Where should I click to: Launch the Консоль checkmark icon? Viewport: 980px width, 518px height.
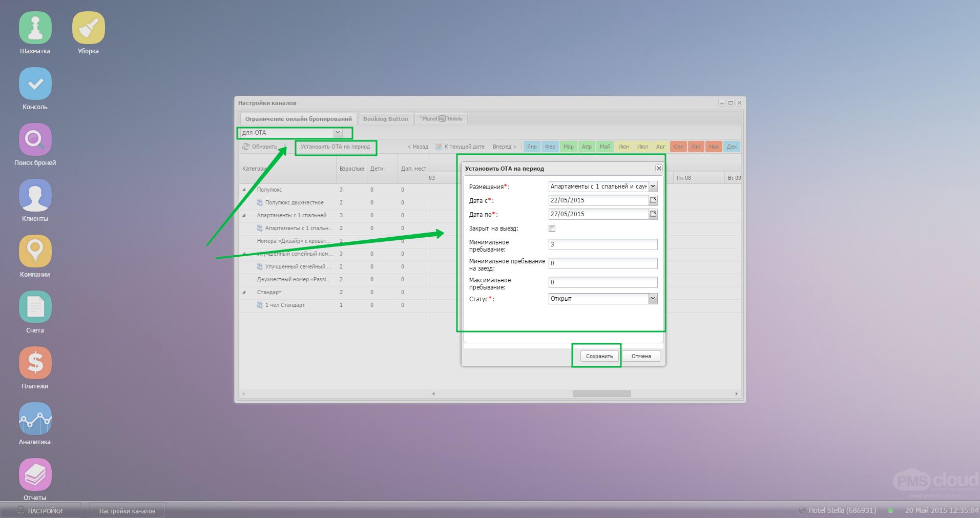35,84
